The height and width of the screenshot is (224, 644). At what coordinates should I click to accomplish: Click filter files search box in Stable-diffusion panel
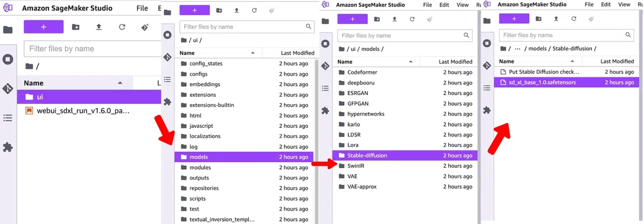click(x=566, y=35)
